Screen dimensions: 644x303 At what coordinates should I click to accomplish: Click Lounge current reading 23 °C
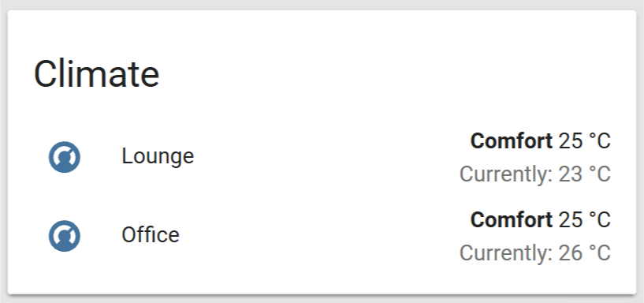click(584, 174)
